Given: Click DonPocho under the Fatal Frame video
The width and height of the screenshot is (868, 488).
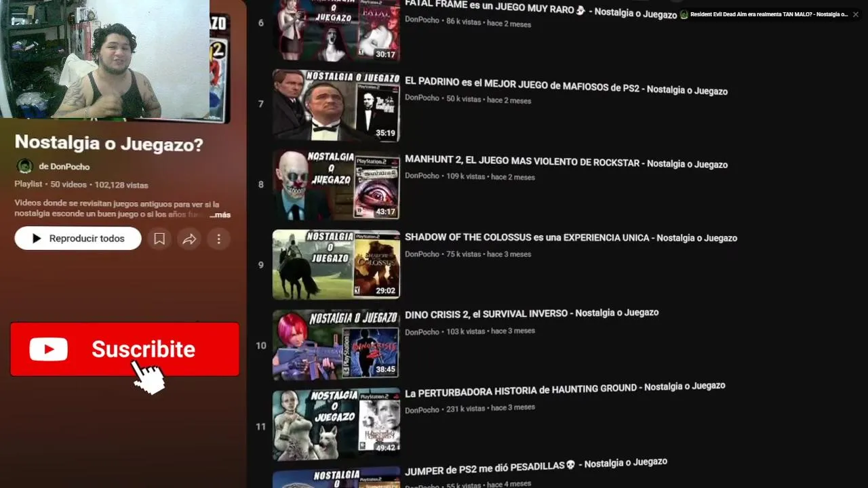Looking at the screenshot, I should coord(422,20).
